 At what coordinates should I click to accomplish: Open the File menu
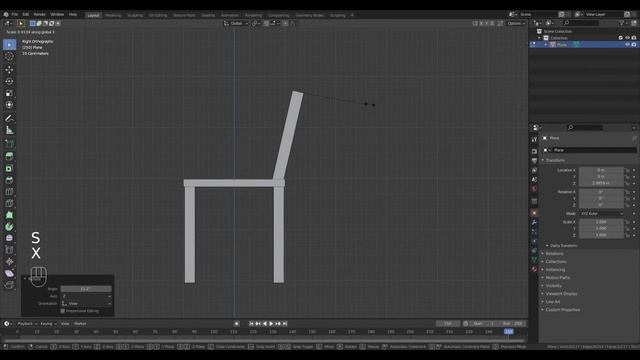(15, 14)
